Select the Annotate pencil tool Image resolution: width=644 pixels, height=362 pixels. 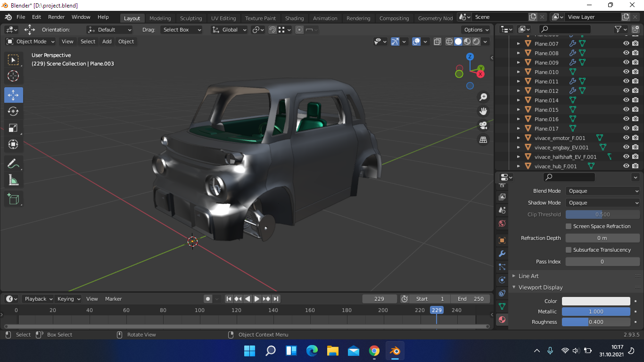pyautogui.click(x=13, y=164)
